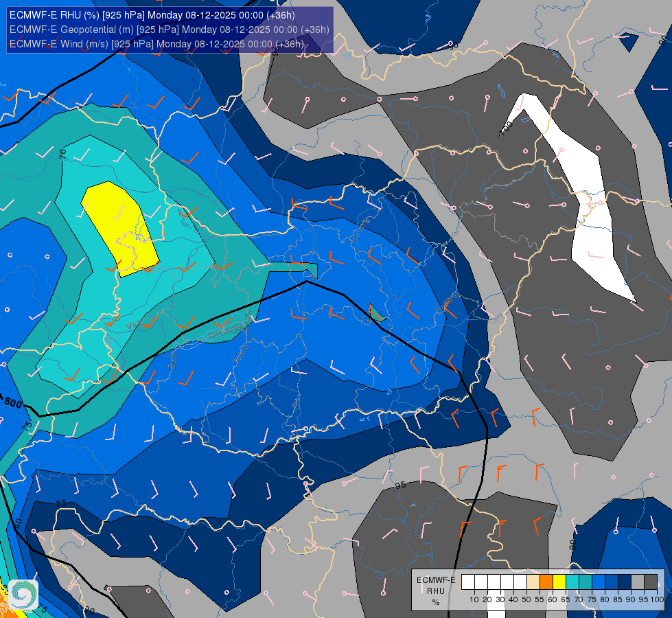This screenshot has width=672, height=618.
Task: Select the ECMWF-E Wind (m/s) title line
Action: click(157, 44)
